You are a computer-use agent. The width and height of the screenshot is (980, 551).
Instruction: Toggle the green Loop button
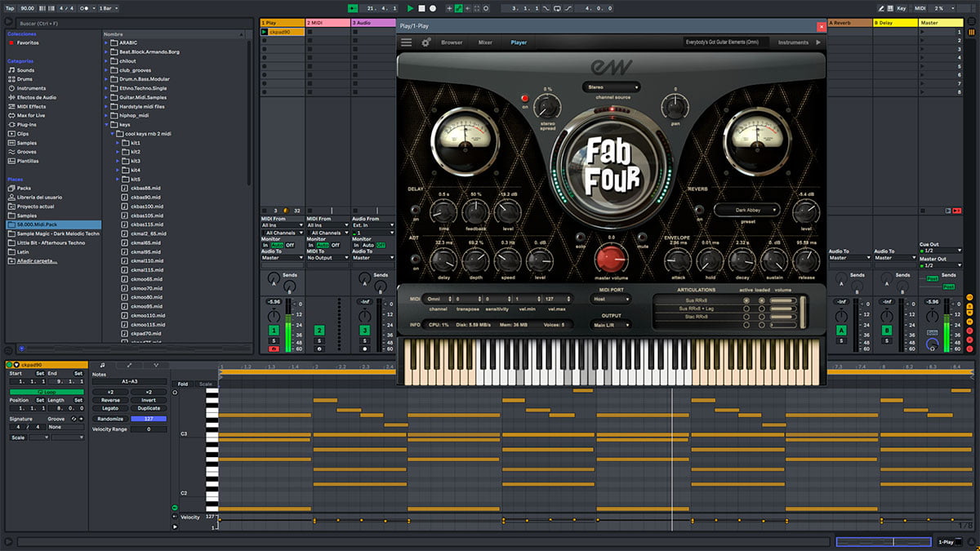click(x=45, y=392)
